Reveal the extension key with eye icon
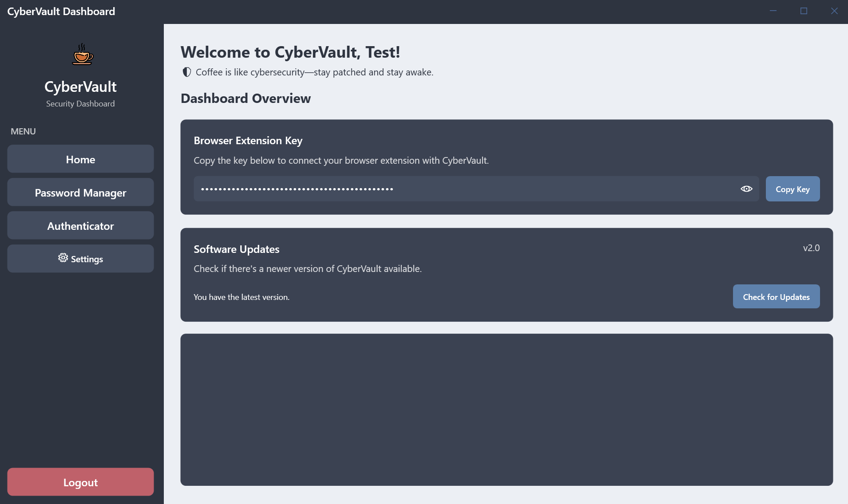848x504 pixels. click(746, 189)
